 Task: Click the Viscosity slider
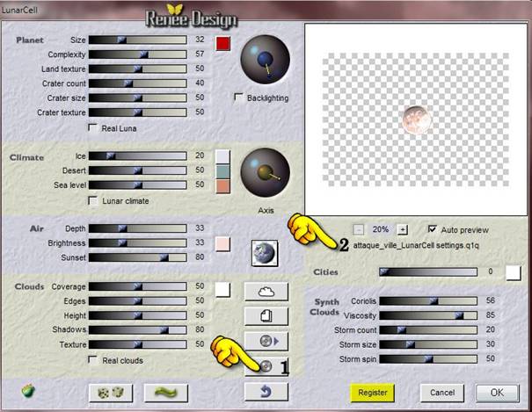coord(428,315)
